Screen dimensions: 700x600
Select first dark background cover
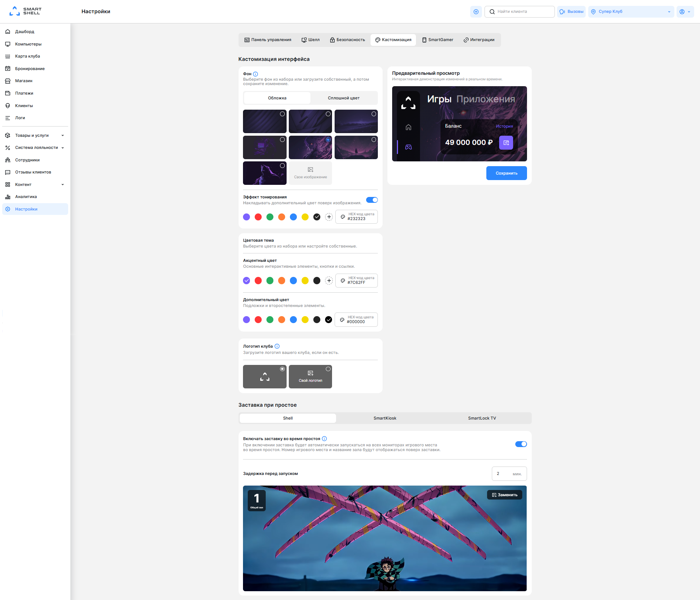[265, 121]
